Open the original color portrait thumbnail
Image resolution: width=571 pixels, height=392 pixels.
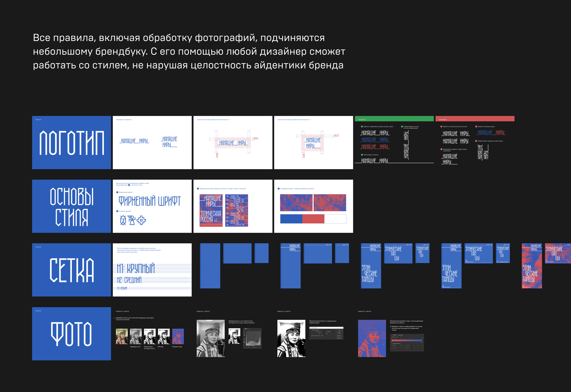(x=122, y=336)
